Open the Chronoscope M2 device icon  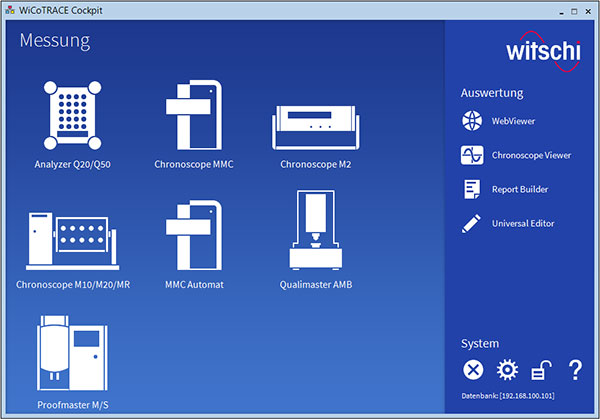point(316,127)
